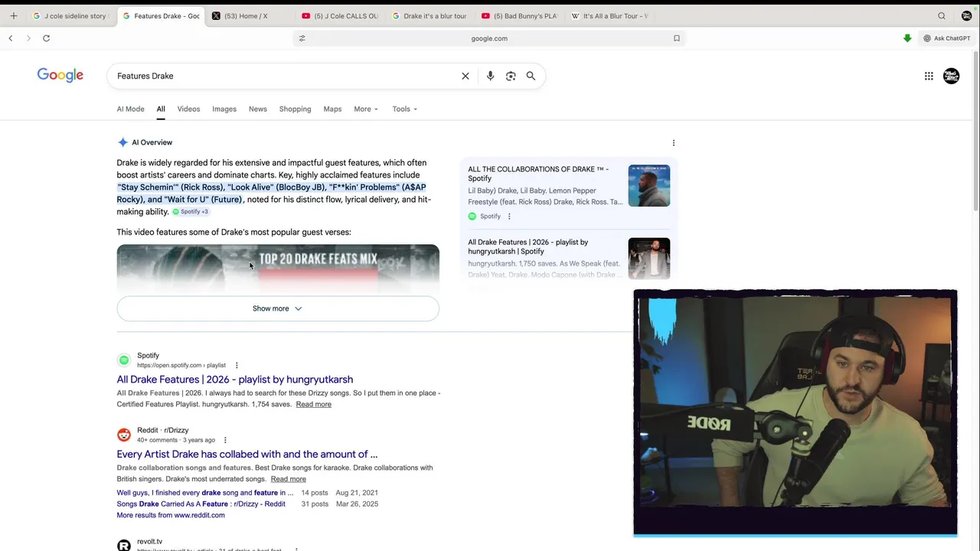This screenshot has width=980, height=551.
Task: Click the Reddit favicon in search result
Action: [124, 435]
